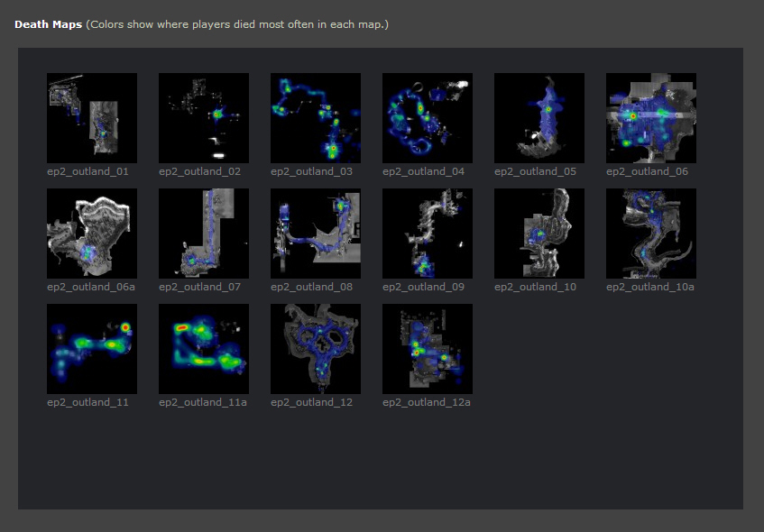View the ep2_outland_10a heat map image
The image size is (764, 532).
click(651, 234)
